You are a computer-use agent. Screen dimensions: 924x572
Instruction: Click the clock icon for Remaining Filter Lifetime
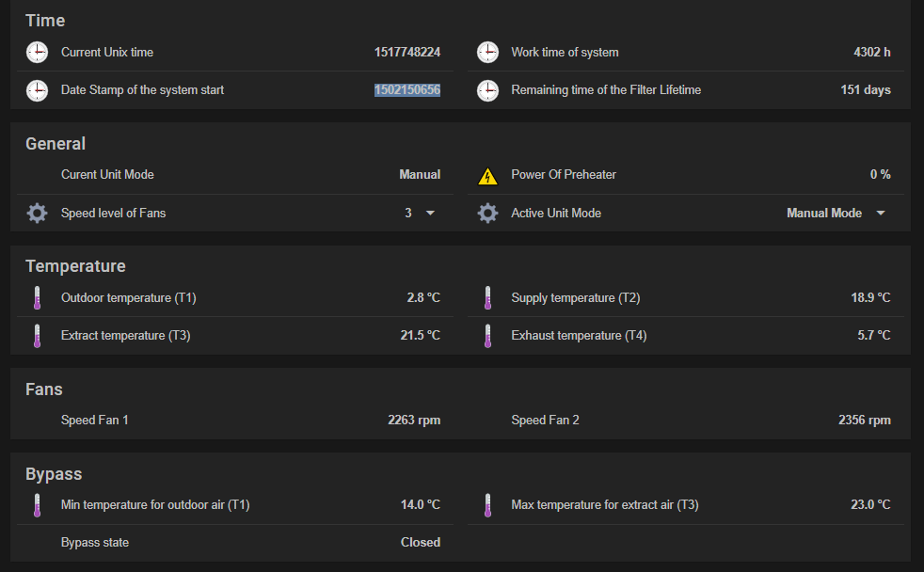click(487, 90)
